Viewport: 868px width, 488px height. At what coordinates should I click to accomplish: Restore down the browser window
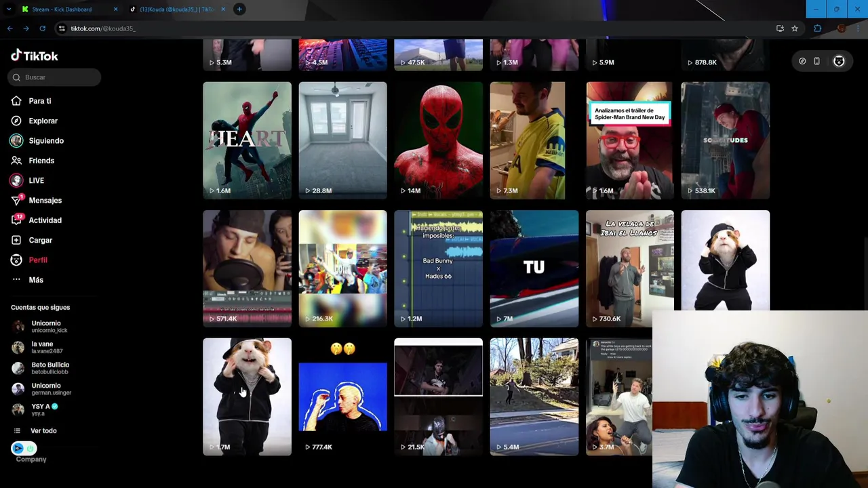(836, 9)
